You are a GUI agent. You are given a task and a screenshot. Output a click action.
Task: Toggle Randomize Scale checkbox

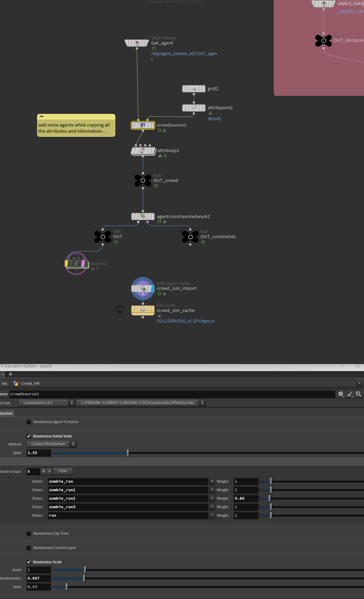pyautogui.click(x=29, y=562)
